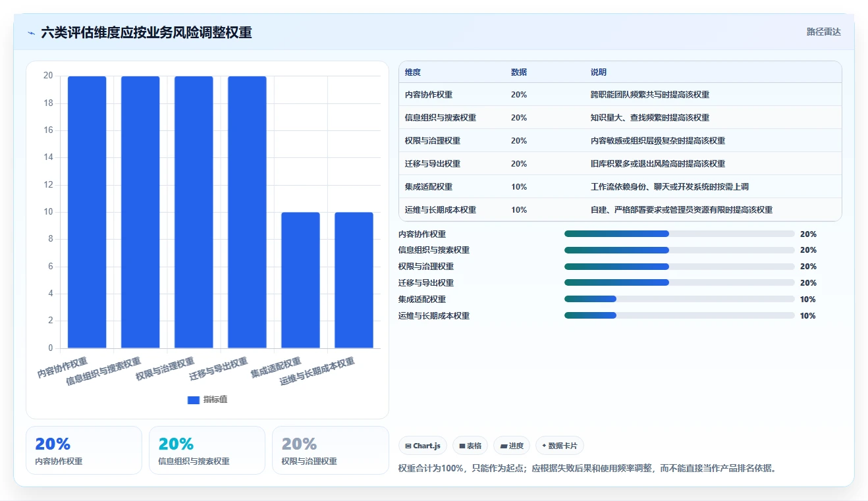Open the 信息组织与搜索权重 20% data card
This screenshot has width=868, height=501.
[207, 450]
